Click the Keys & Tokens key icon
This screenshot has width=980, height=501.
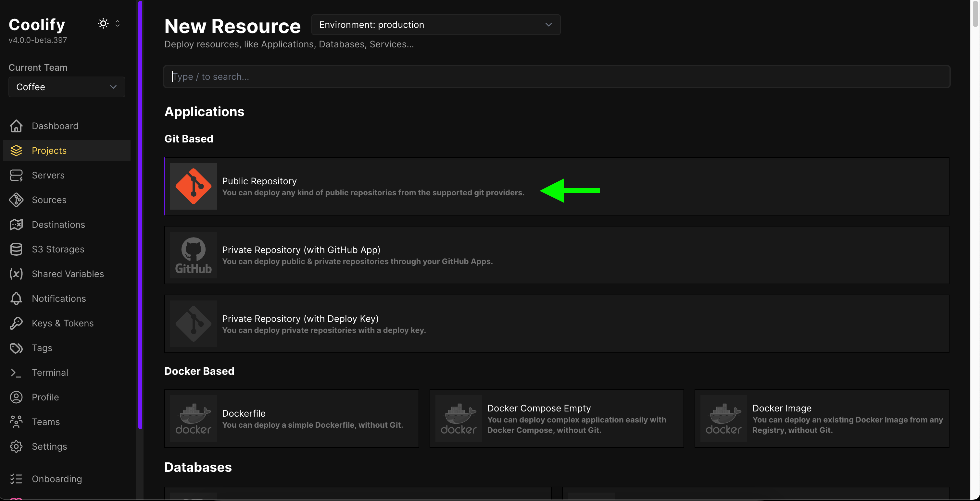(x=16, y=323)
